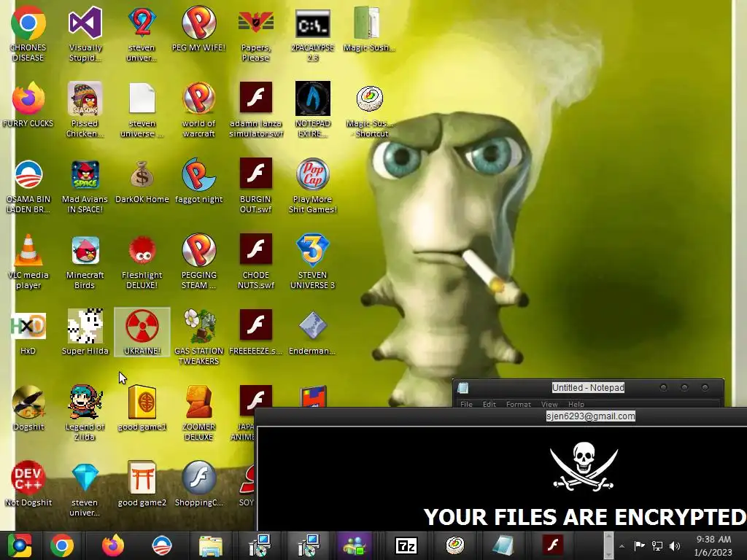The image size is (747, 560).
Task: Open the Windows Live Messenger taskbar icon
Action: pos(355,545)
